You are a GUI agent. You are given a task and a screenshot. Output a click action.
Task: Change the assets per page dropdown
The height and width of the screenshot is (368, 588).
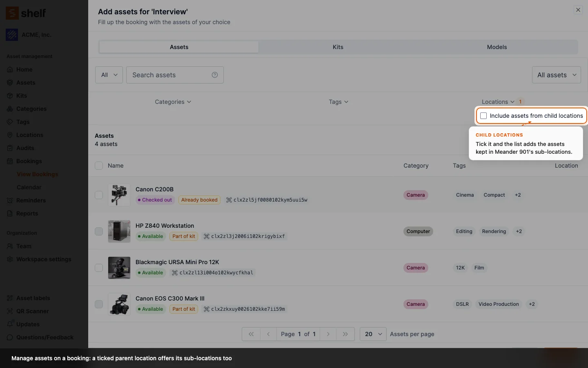373,334
